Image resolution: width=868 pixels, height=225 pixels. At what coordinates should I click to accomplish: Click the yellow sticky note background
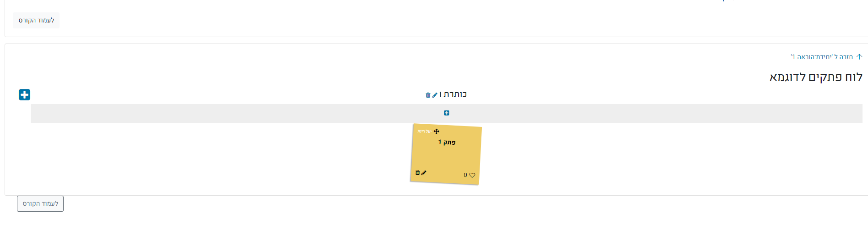click(447, 158)
